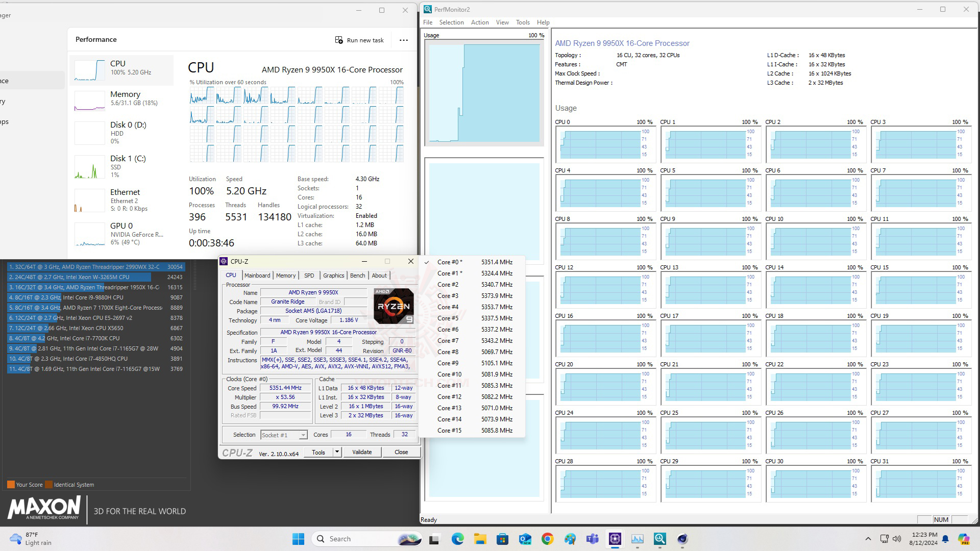Open the Tools dropdown arrow in CPU-Z
This screenshot has height=551, width=980.
(337, 452)
